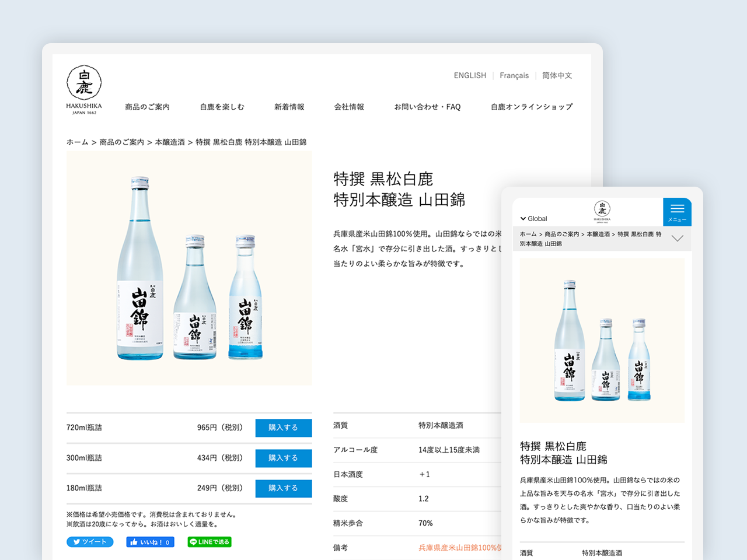Screen dimensions: 747x560
Task: Click 購入する for 180ml瓶詰
Action: pos(284,488)
